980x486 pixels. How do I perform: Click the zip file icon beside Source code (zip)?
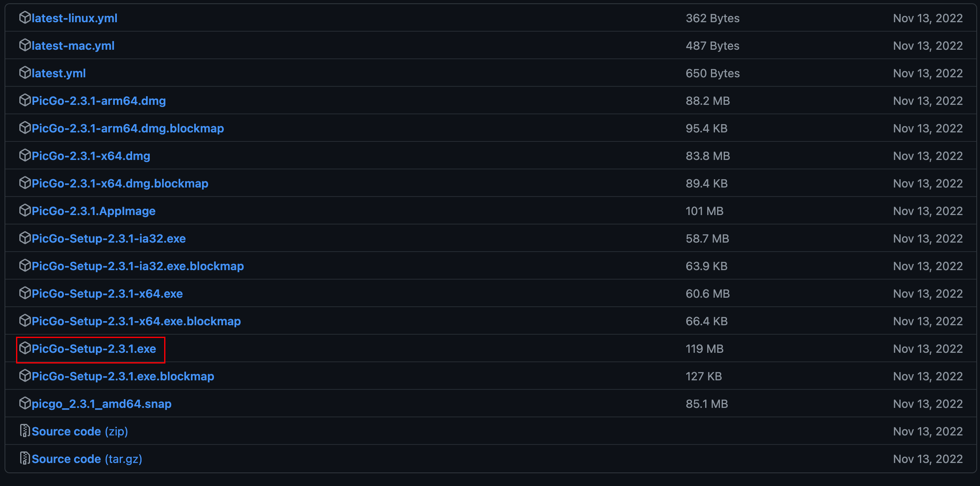click(x=25, y=431)
